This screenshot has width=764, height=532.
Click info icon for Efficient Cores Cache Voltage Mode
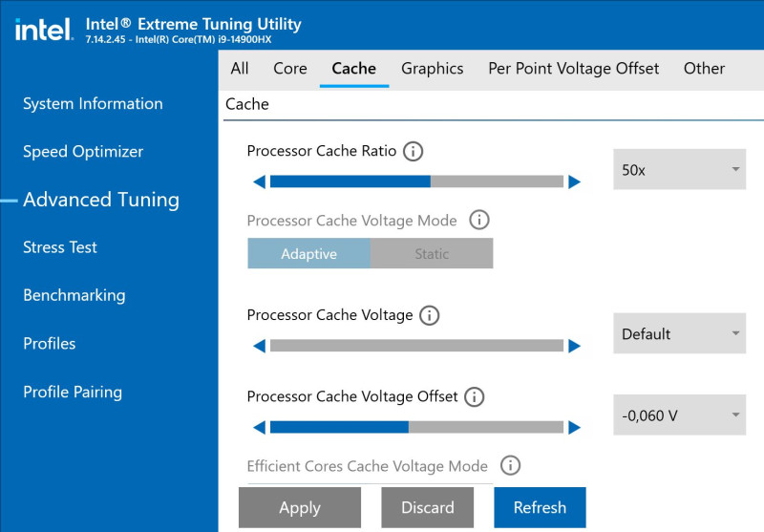point(510,466)
